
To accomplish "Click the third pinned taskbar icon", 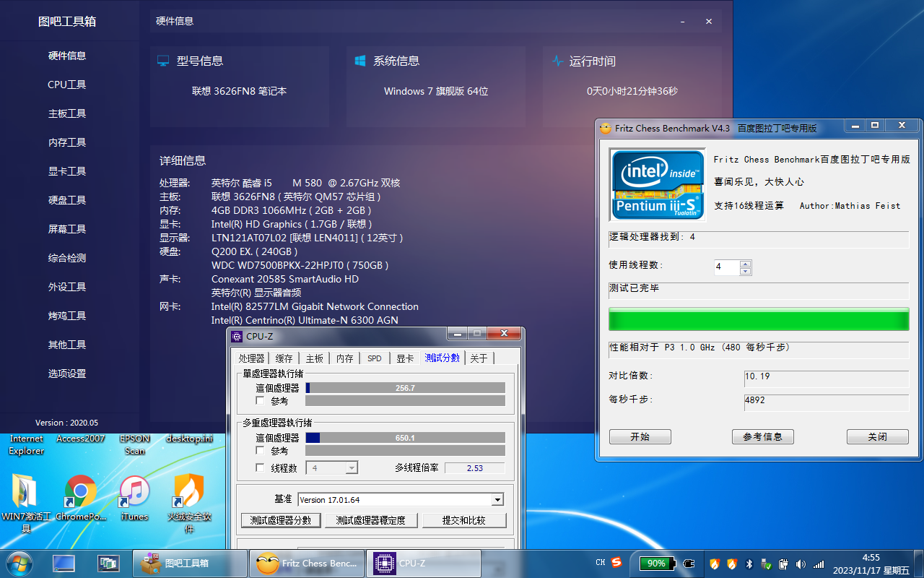I will point(108,564).
